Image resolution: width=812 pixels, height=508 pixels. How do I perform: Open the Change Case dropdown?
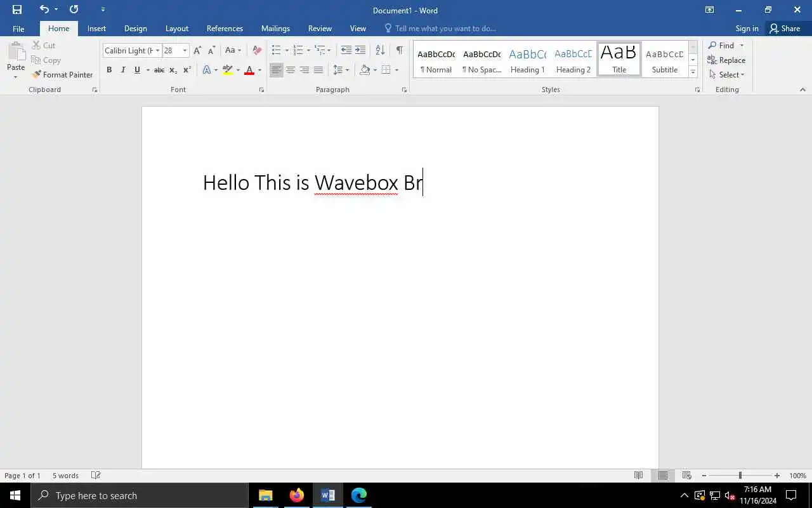233,51
